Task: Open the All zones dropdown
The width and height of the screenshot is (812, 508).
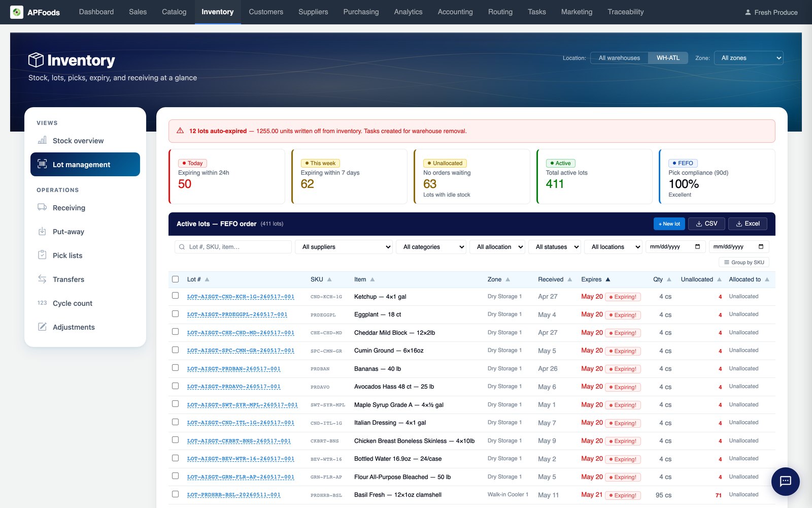Action: click(x=749, y=58)
